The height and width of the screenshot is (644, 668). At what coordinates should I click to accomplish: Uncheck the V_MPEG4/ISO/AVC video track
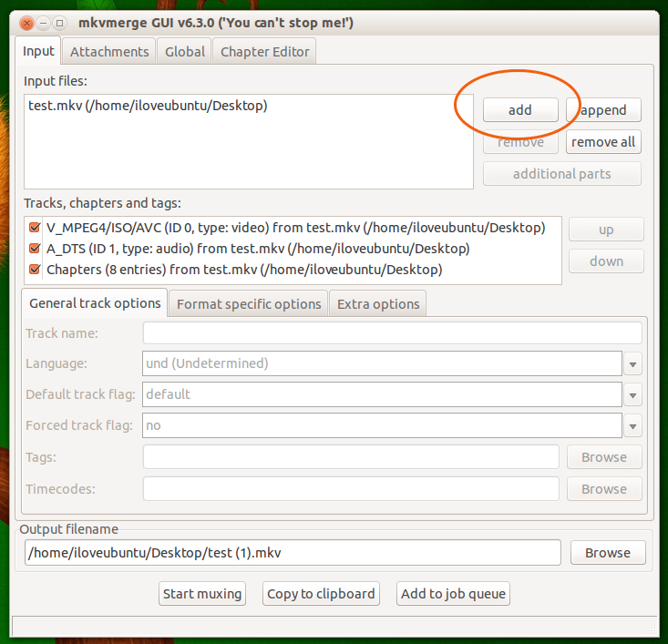35,228
